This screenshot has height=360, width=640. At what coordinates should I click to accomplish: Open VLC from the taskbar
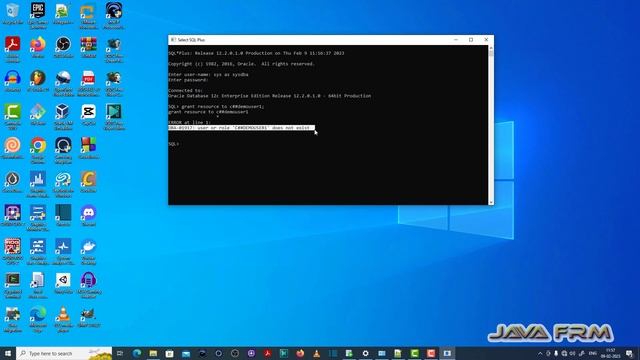click(x=316, y=353)
